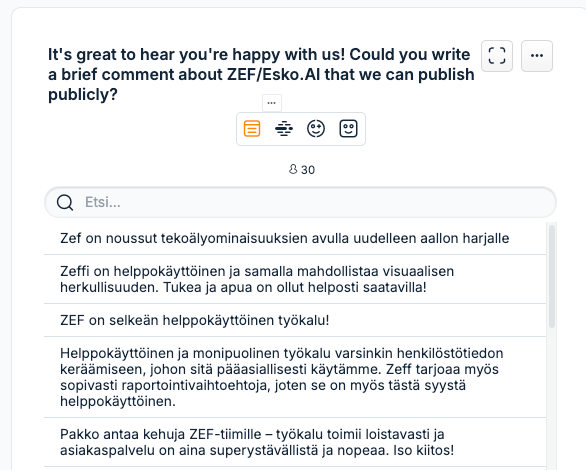
Task: Select the round smiley sentiment view icon
Action: [x=316, y=129]
